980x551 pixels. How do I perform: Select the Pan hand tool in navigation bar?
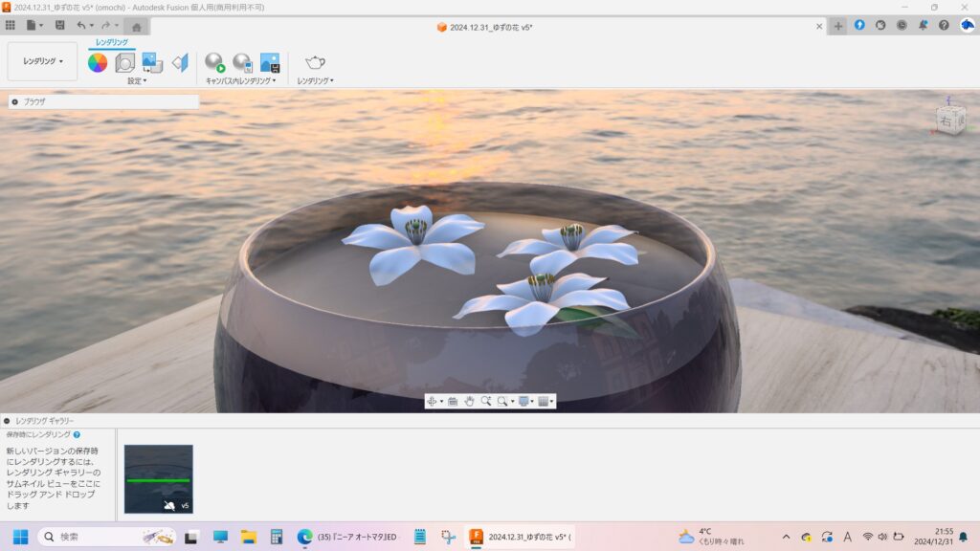(x=469, y=402)
